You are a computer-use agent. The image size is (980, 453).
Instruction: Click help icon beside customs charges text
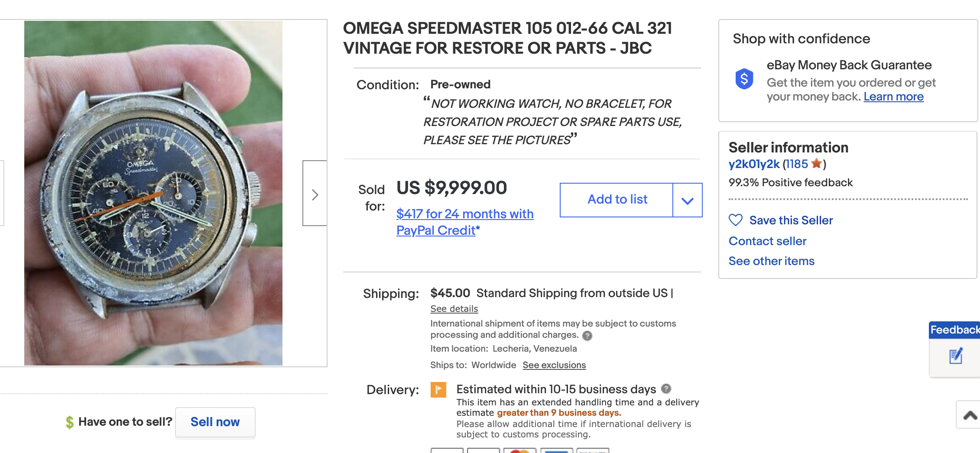pyautogui.click(x=587, y=335)
